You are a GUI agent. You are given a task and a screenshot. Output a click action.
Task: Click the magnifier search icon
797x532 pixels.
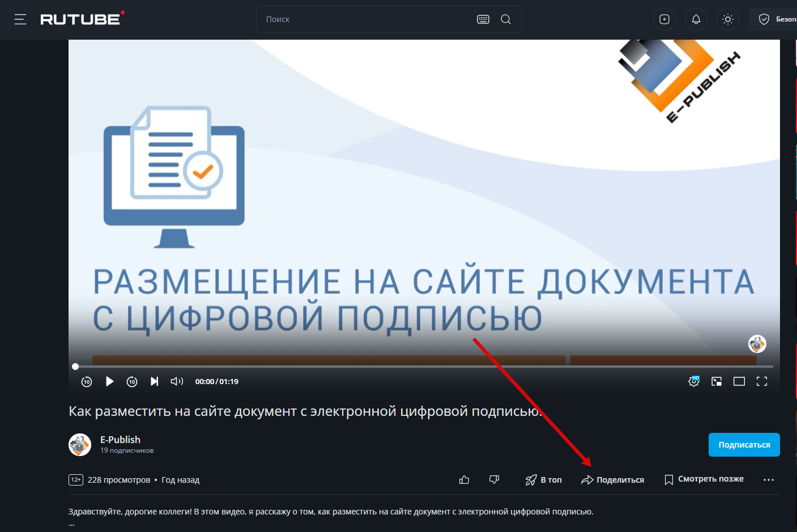click(506, 19)
